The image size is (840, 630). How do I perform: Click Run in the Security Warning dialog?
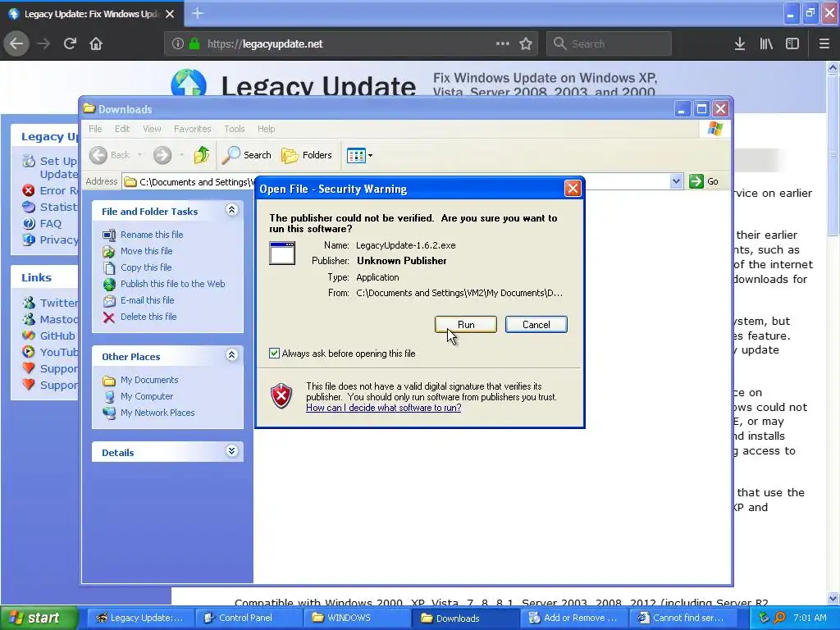[466, 324]
